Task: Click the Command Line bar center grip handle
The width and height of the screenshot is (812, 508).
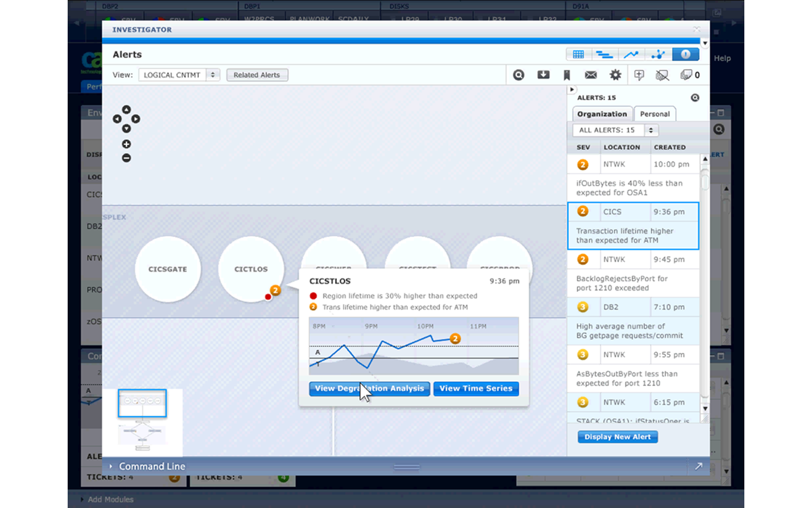Action: [x=407, y=467]
